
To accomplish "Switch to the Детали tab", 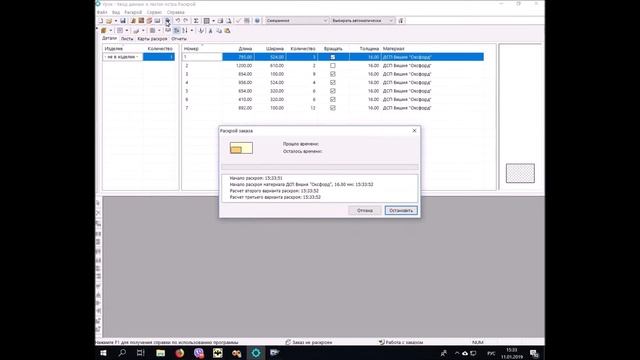I will click(x=109, y=38).
